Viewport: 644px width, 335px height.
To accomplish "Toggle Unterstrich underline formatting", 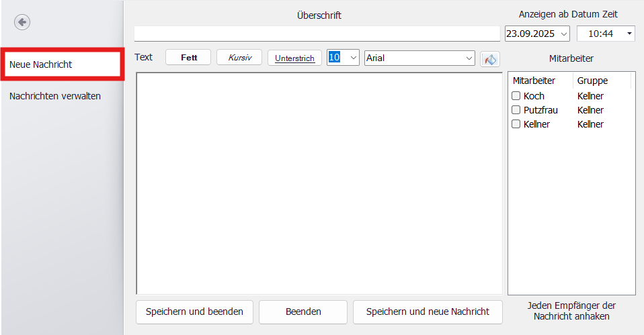I will tap(294, 58).
